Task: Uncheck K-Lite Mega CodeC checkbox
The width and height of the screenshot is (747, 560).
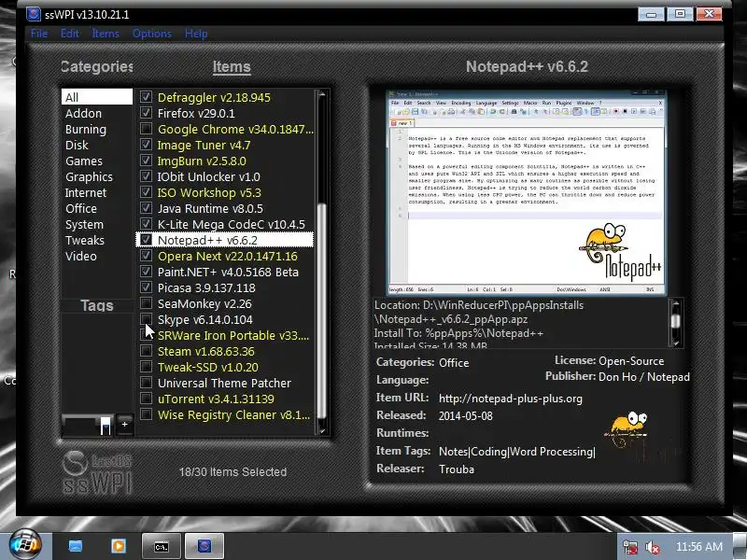Action: tap(146, 224)
